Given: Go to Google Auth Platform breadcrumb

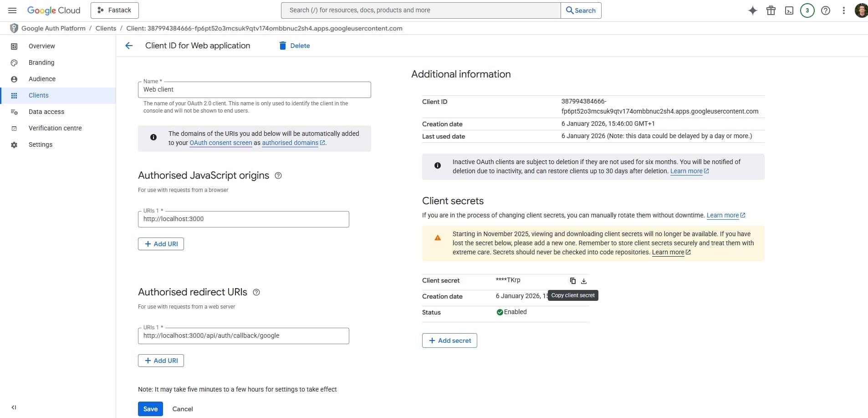Looking at the screenshot, I should 53,28.
